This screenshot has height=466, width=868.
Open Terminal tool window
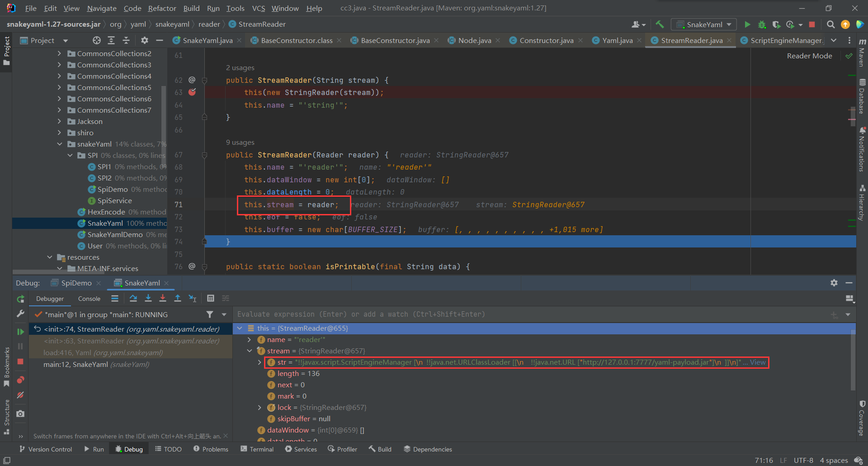(x=257, y=449)
